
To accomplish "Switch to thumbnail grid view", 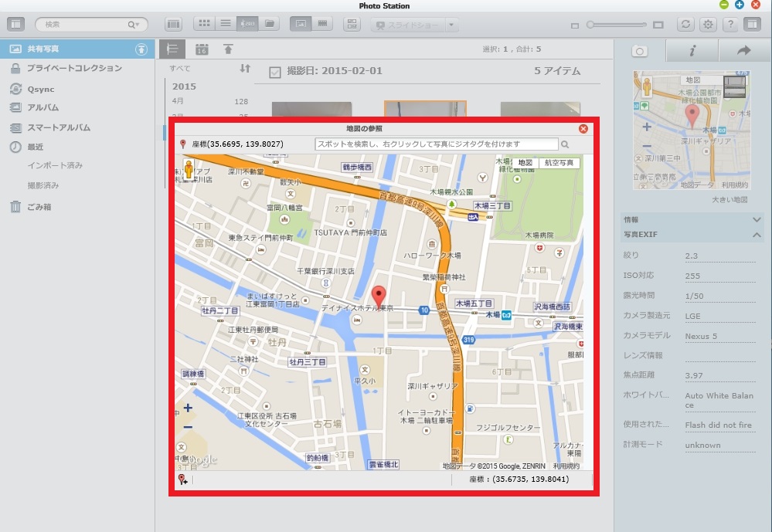I will [x=204, y=24].
